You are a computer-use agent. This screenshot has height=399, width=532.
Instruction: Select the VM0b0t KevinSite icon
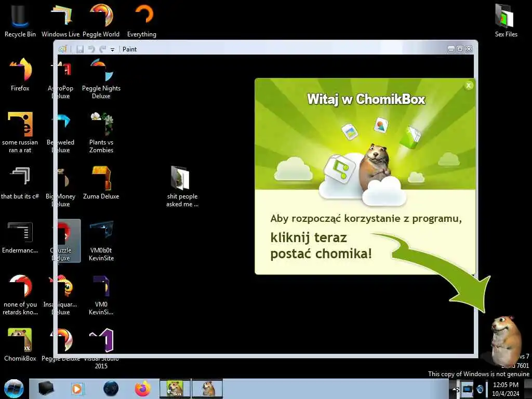tap(101, 241)
